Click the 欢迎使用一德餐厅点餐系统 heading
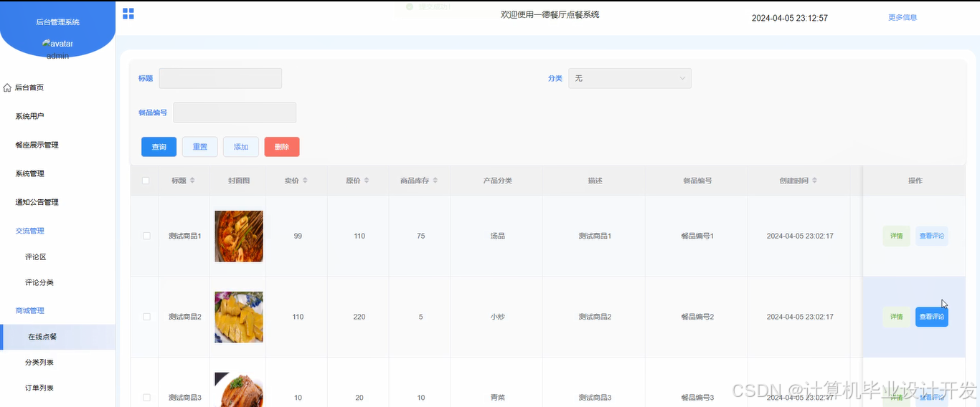This screenshot has height=407, width=980. [550, 14]
